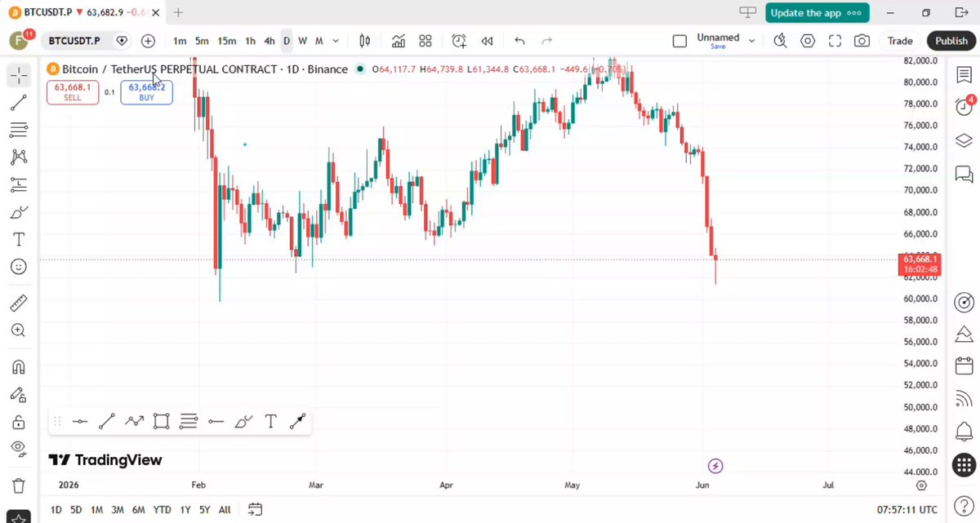
Task: Open forecasting and measurement tools
Action: (18, 184)
